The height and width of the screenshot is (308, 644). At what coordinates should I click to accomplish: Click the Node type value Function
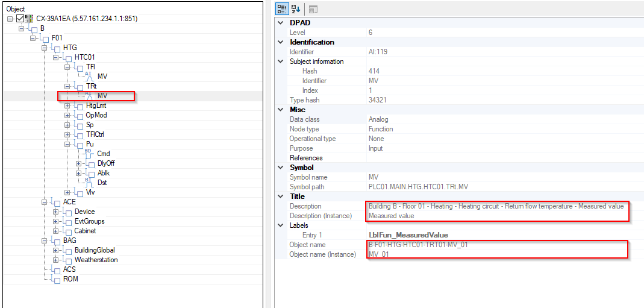pos(380,129)
